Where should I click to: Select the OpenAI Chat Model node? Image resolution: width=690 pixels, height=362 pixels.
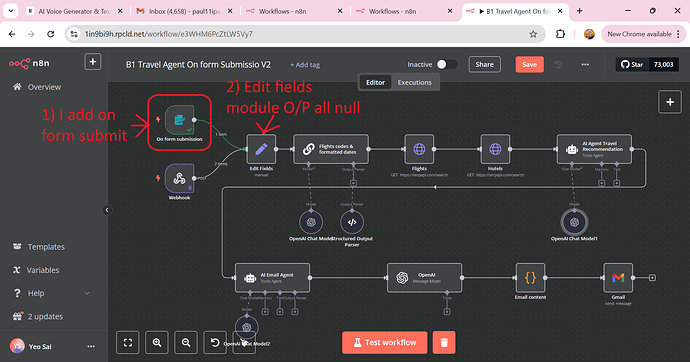click(311, 222)
